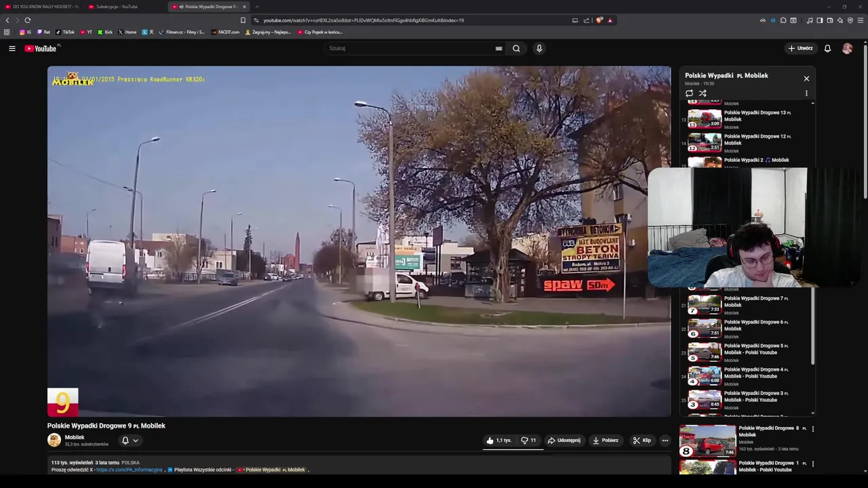This screenshot has width=868, height=488.
Task: Open Polskie Wypadki playlist link in description
Action: (x=271, y=470)
